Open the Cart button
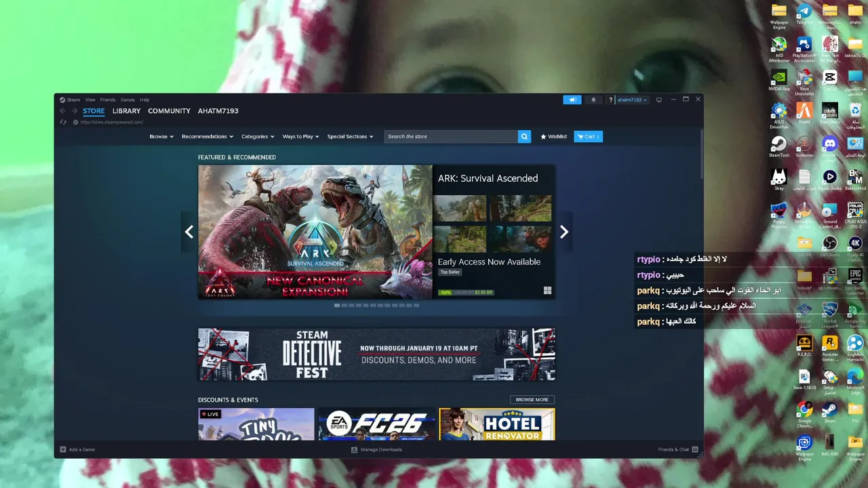This screenshot has height=488, width=868. point(588,136)
